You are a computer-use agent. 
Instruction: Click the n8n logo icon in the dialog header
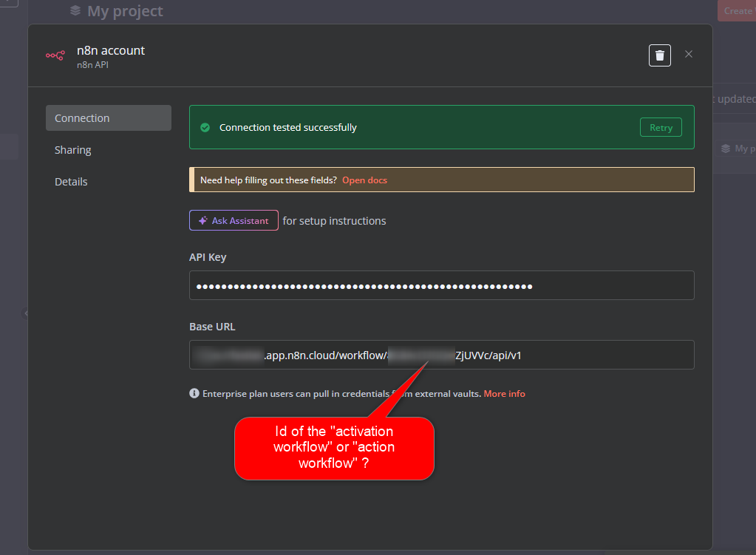click(55, 55)
